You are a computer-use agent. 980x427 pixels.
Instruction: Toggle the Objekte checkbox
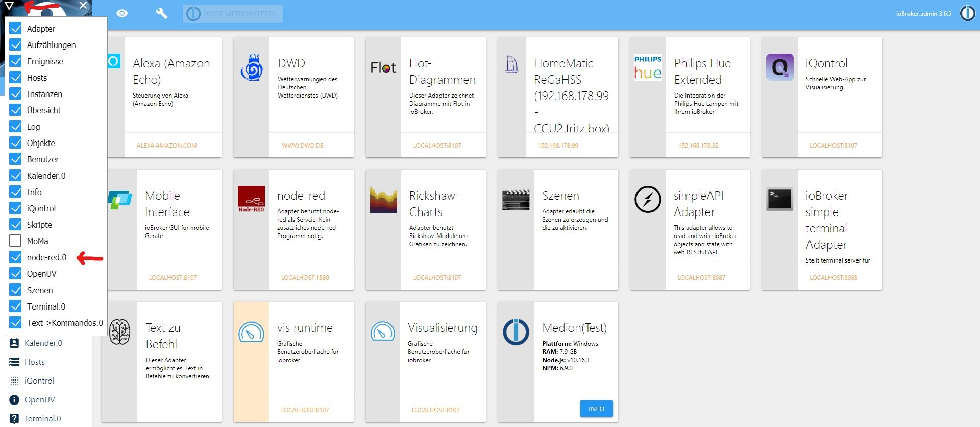pos(16,143)
